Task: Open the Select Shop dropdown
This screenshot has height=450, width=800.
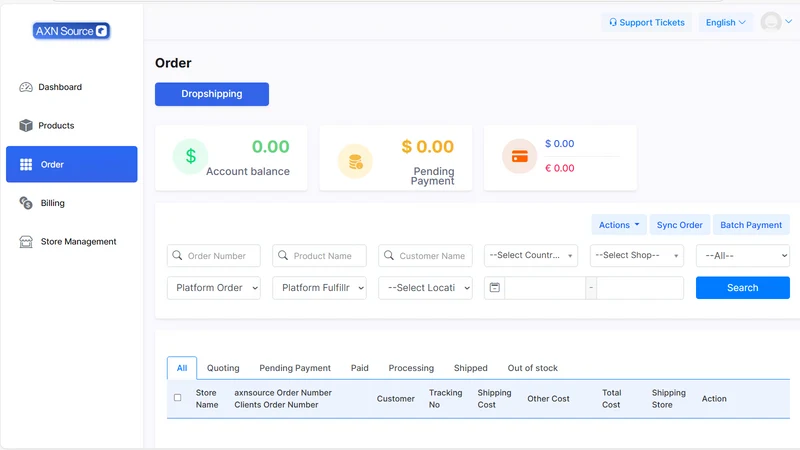Action: [x=637, y=256]
